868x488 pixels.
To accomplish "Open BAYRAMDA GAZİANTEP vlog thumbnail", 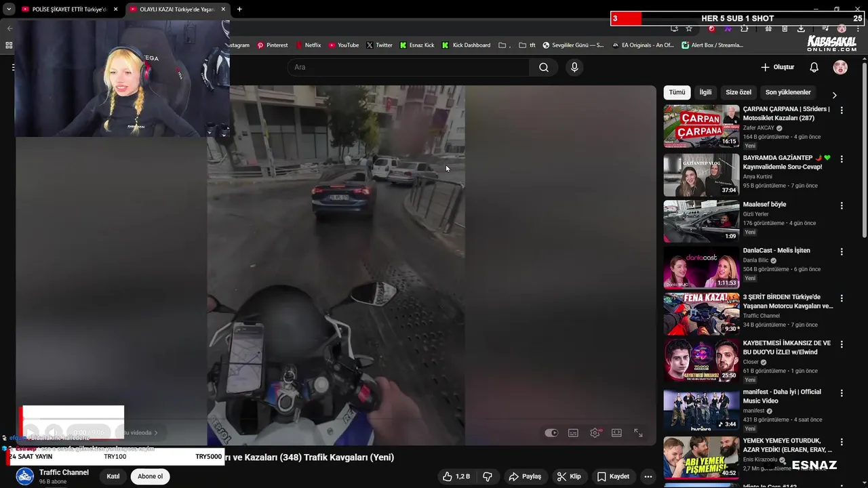I will pos(701,175).
